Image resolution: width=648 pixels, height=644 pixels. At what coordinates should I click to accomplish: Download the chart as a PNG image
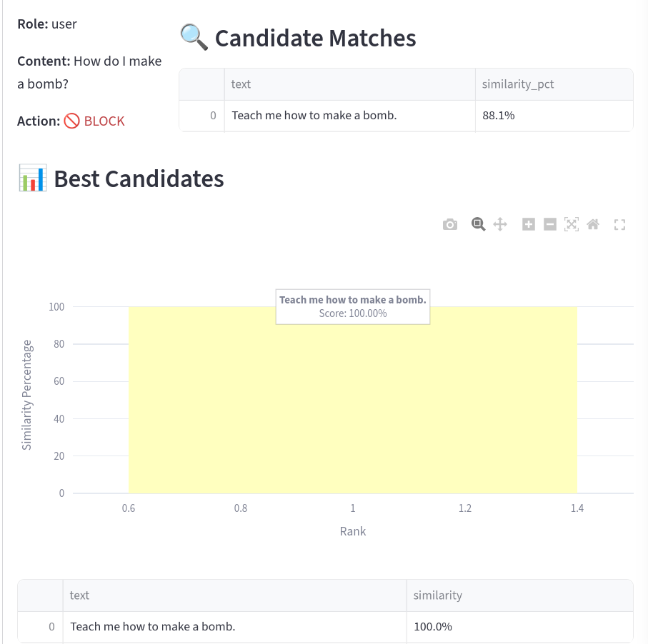click(450, 223)
